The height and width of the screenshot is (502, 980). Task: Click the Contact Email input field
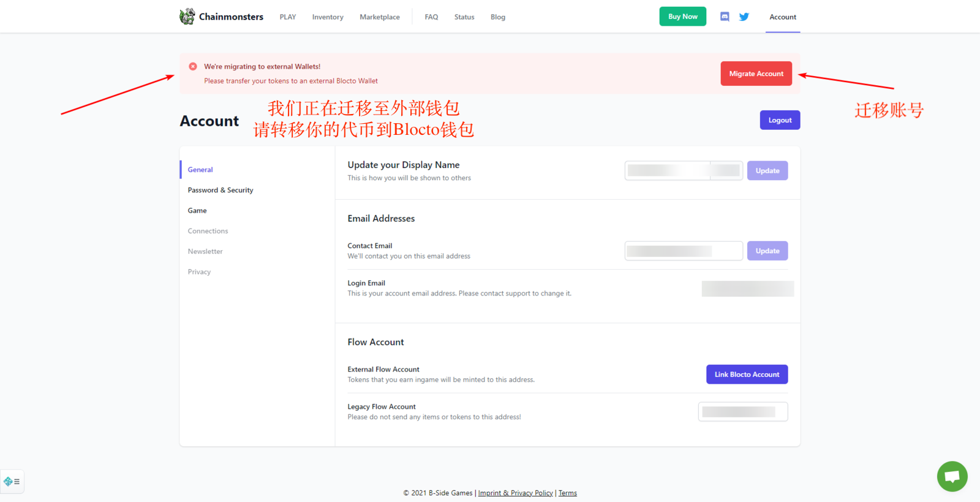pos(684,251)
